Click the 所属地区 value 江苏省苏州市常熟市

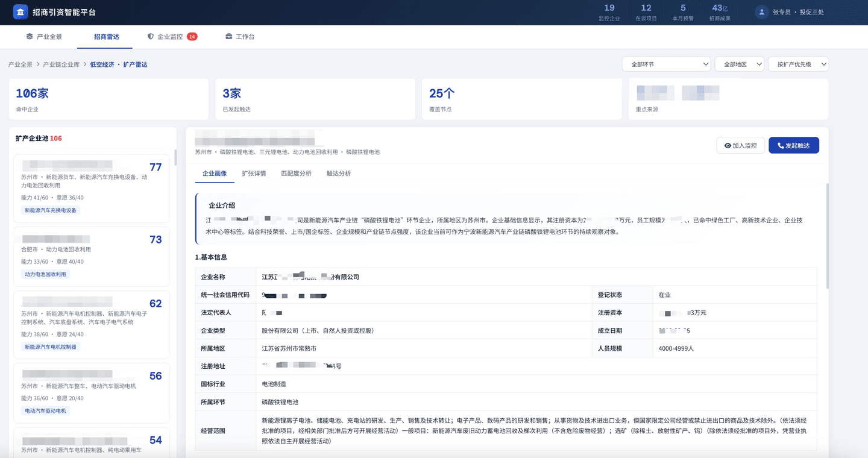click(x=289, y=349)
